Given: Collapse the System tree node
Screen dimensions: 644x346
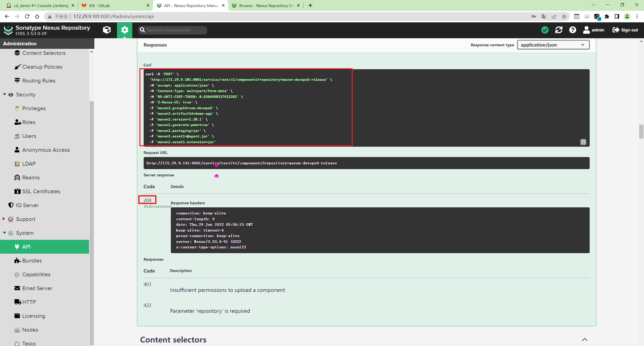Looking at the screenshot, I should 5,233.
